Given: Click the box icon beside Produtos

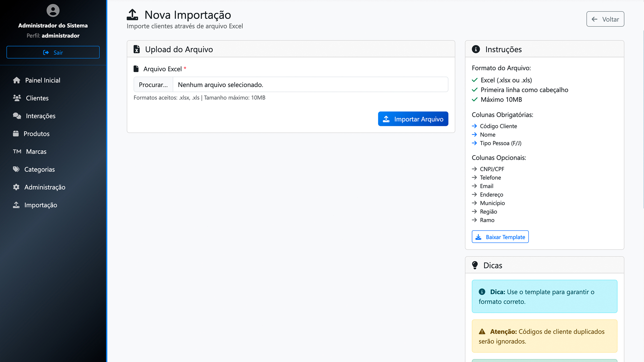Looking at the screenshot, I should (16, 134).
